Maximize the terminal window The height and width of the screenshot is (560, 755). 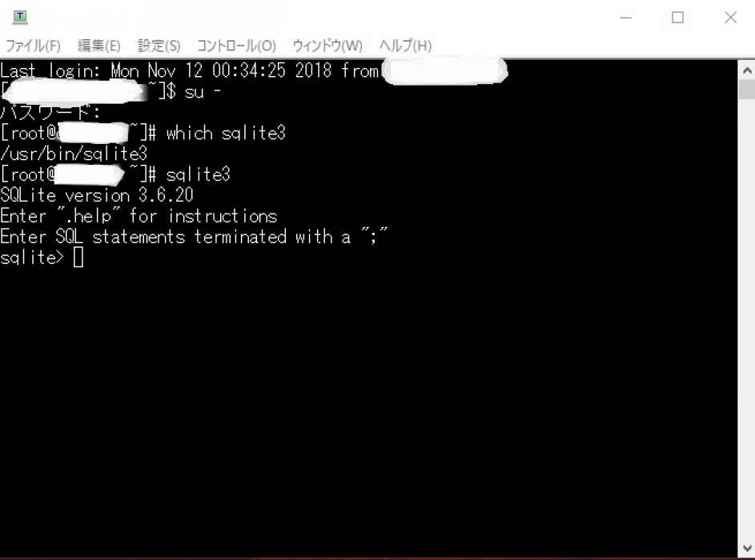(x=677, y=18)
